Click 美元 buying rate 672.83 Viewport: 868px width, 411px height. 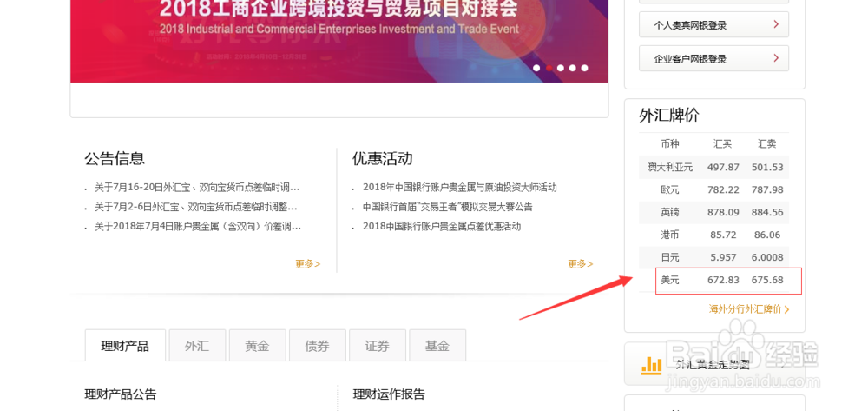(723, 281)
